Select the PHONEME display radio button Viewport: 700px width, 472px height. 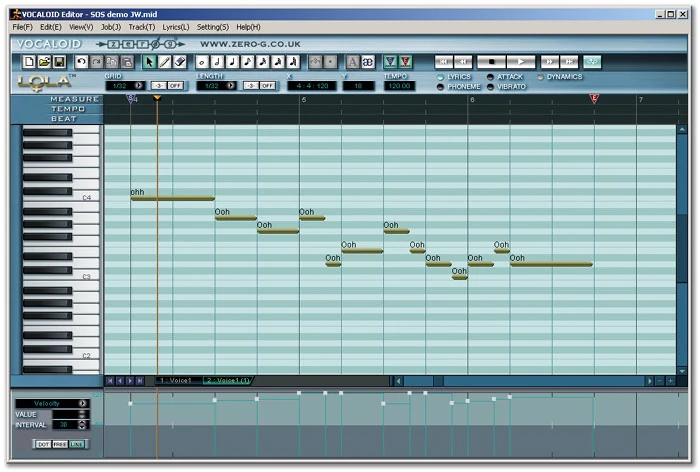[440, 87]
